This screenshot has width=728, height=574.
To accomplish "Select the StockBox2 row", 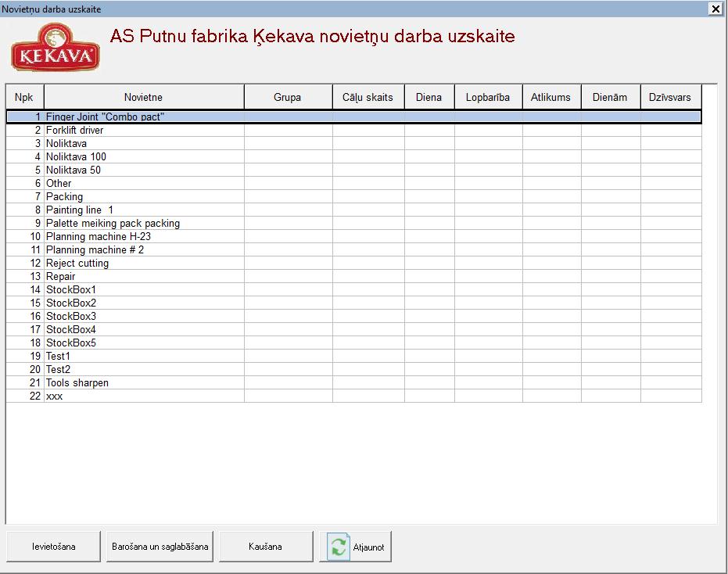I will point(353,303).
